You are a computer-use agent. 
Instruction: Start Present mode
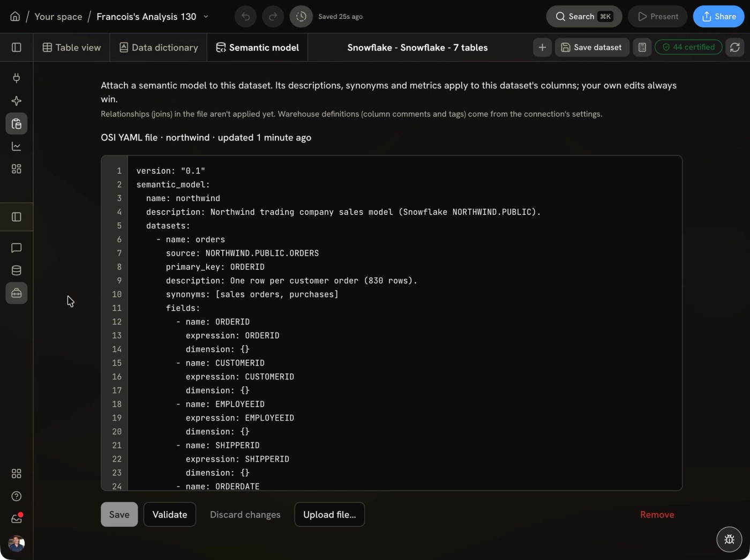click(658, 17)
